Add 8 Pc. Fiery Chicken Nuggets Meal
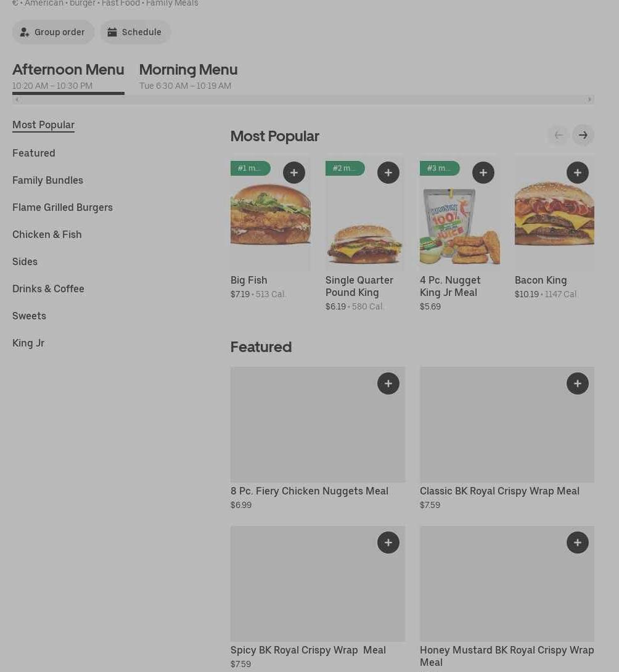Image resolution: width=619 pixels, height=672 pixels. click(x=388, y=383)
